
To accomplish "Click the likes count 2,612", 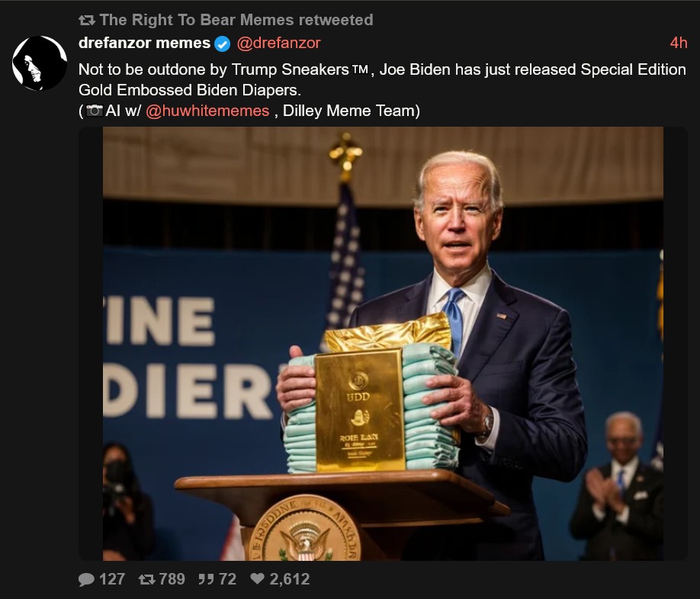I will (x=289, y=579).
